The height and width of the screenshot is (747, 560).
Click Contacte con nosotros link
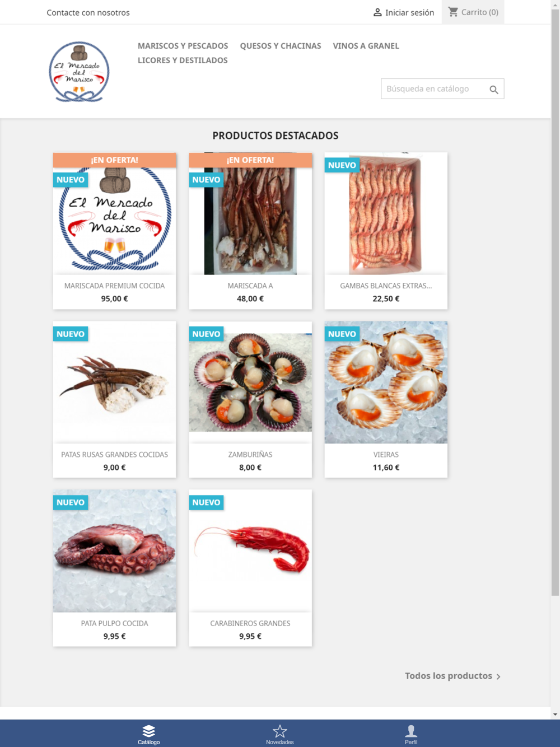[x=88, y=12]
